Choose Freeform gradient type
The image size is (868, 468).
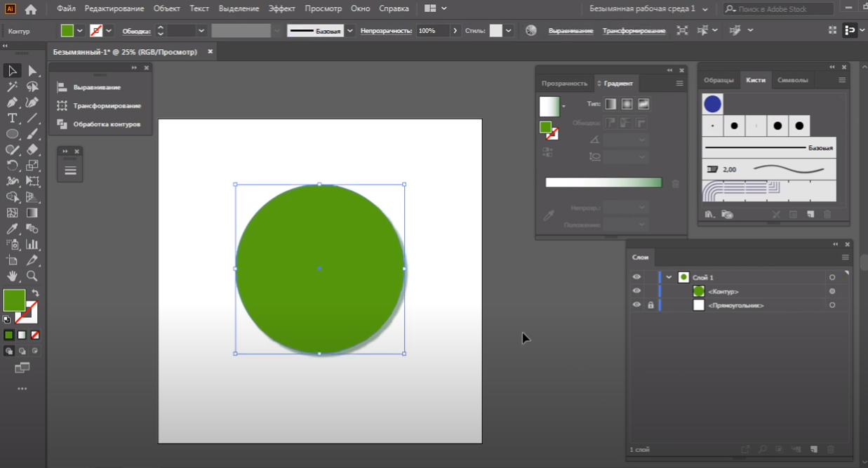pos(643,104)
